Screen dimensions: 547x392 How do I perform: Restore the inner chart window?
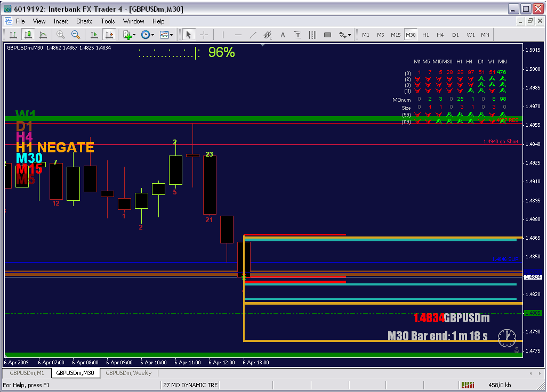pyautogui.click(x=530, y=21)
